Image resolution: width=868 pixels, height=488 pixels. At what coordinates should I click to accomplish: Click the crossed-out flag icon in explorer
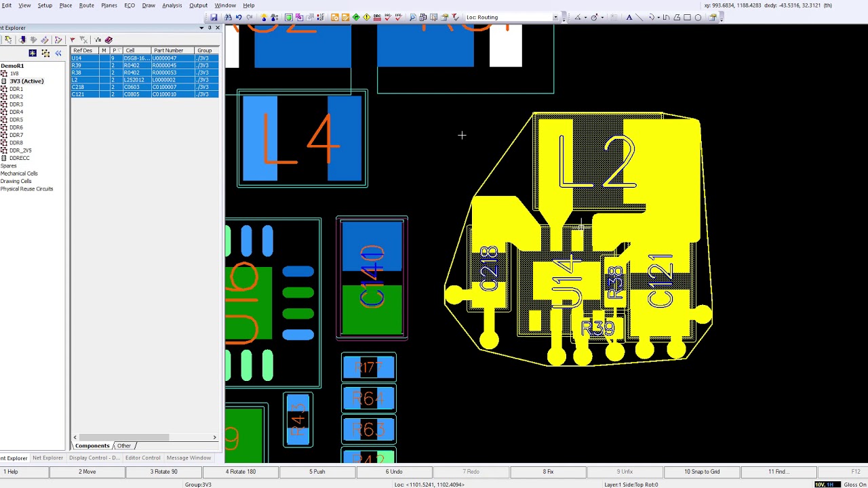point(83,40)
